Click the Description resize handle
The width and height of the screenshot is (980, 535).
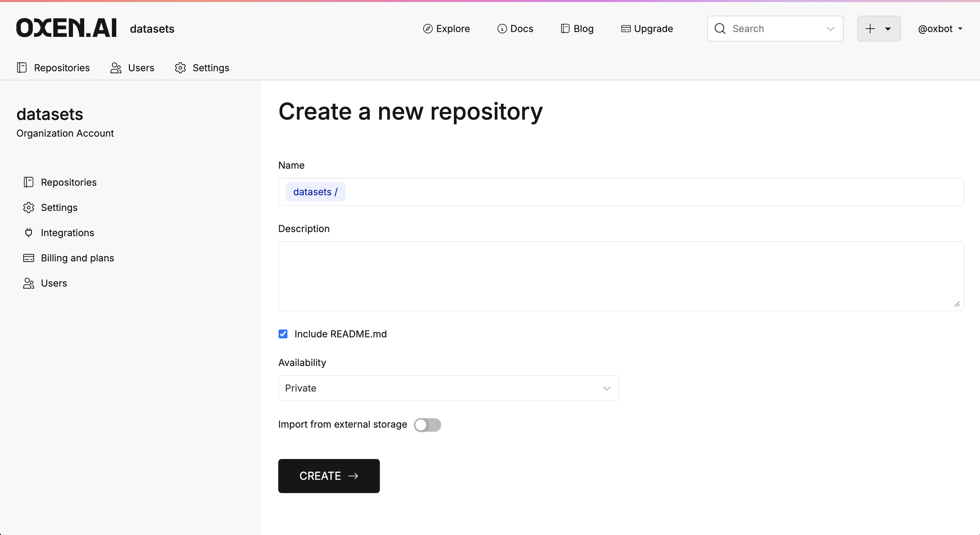coord(957,304)
